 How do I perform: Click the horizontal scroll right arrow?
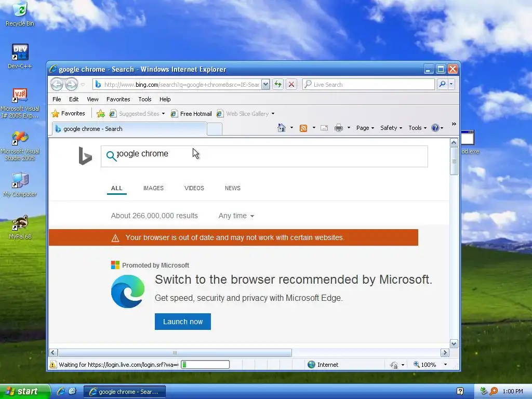coord(445,353)
